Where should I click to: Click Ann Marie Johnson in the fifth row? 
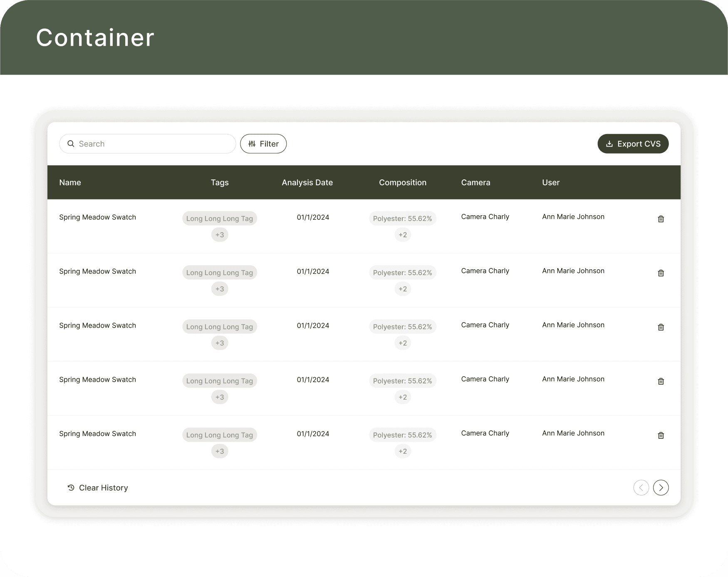(x=573, y=433)
